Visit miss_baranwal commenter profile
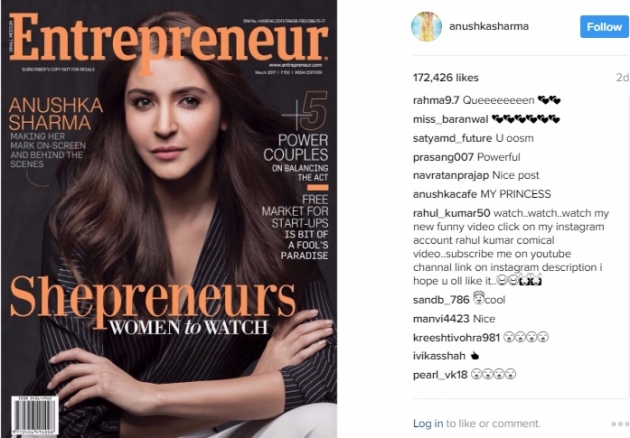 coord(450,119)
